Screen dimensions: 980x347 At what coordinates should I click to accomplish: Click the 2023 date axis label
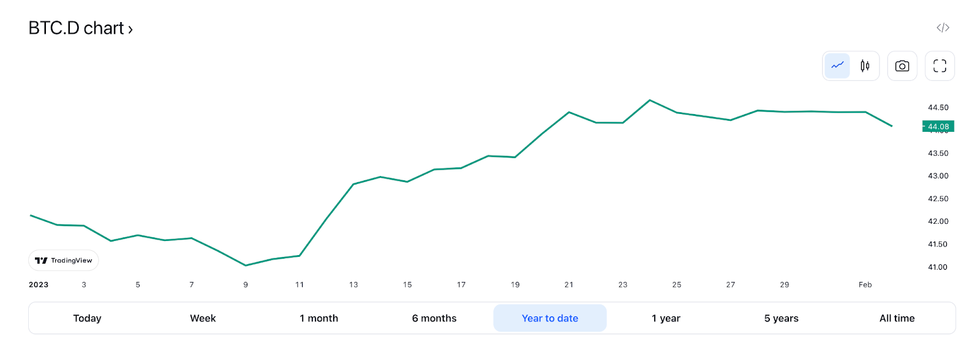pos(39,284)
